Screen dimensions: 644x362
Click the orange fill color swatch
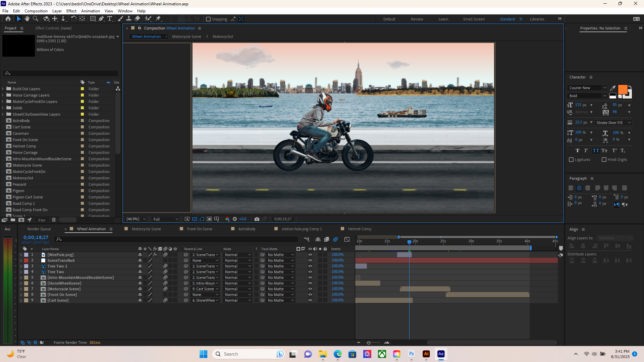[x=622, y=89]
